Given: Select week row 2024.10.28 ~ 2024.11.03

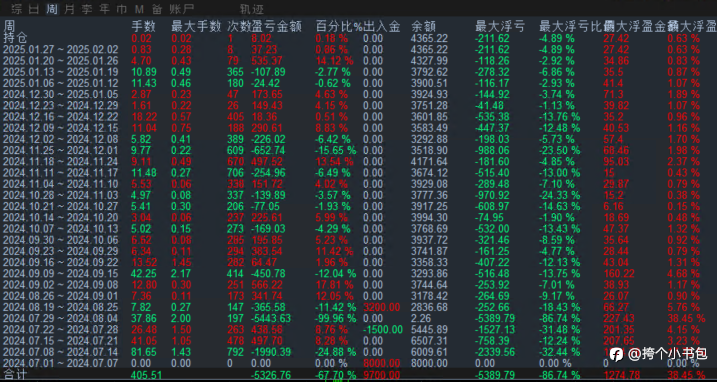Looking at the screenshot, I should pyautogui.click(x=60, y=195).
